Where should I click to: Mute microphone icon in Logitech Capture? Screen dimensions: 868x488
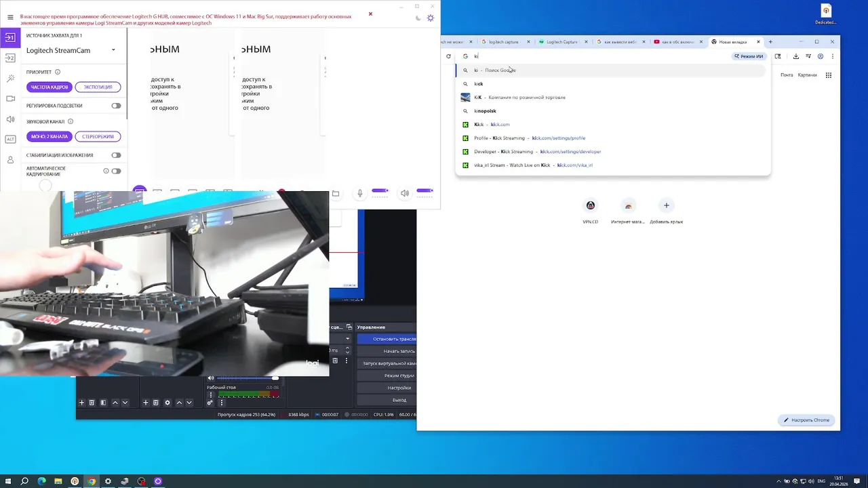tap(360, 193)
